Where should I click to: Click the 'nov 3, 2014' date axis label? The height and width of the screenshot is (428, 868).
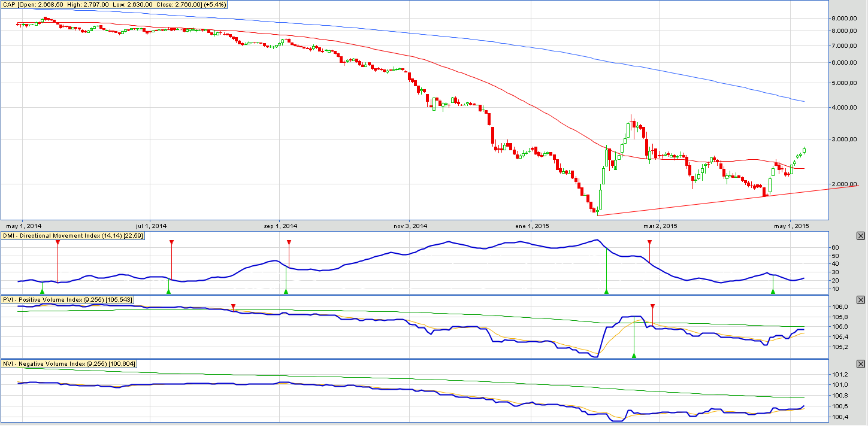coord(410,226)
